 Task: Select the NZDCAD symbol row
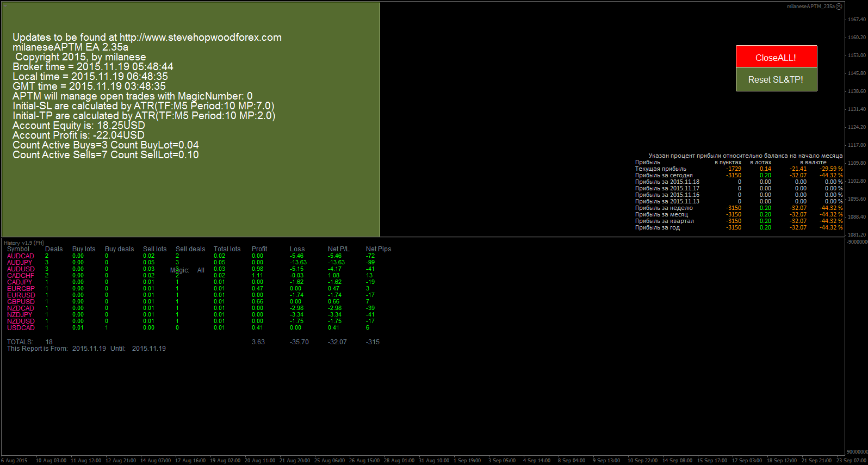(191, 308)
